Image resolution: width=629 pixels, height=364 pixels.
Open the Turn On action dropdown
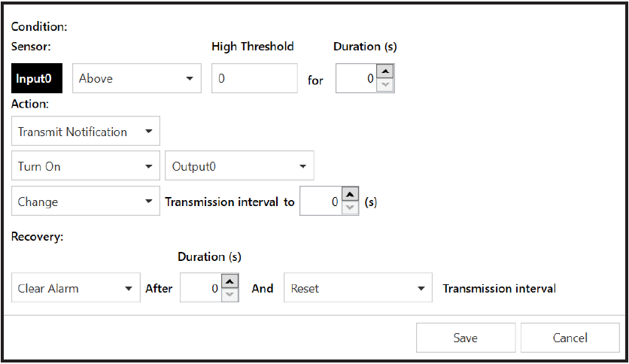click(86, 166)
